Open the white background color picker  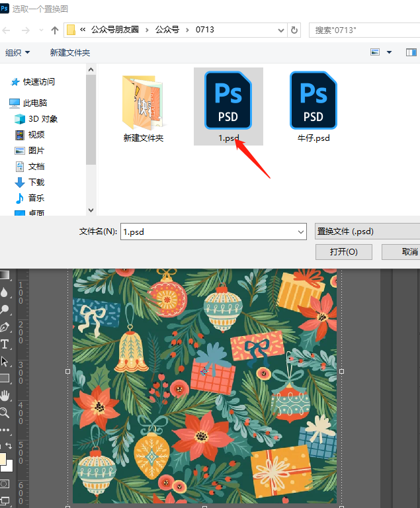[x=9, y=466]
